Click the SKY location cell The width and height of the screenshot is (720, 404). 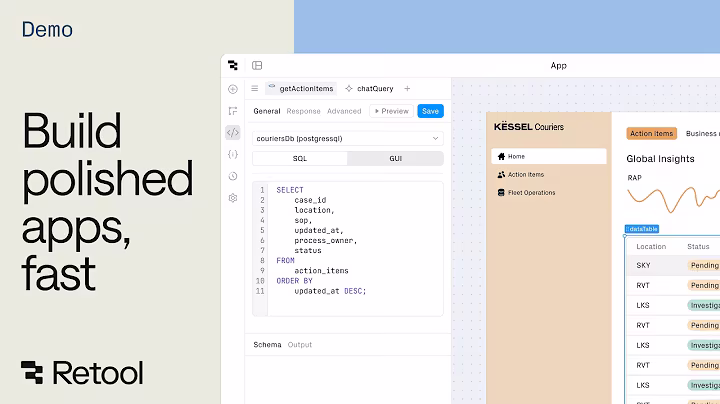point(643,265)
